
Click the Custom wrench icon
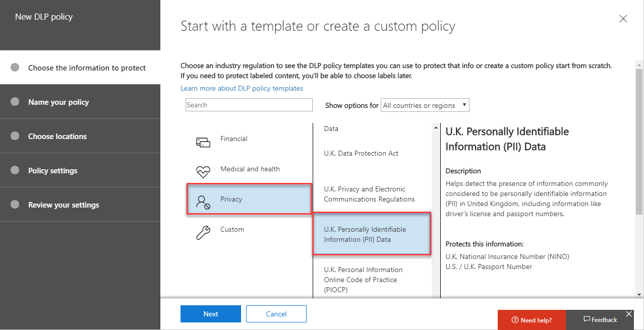[203, 233]
